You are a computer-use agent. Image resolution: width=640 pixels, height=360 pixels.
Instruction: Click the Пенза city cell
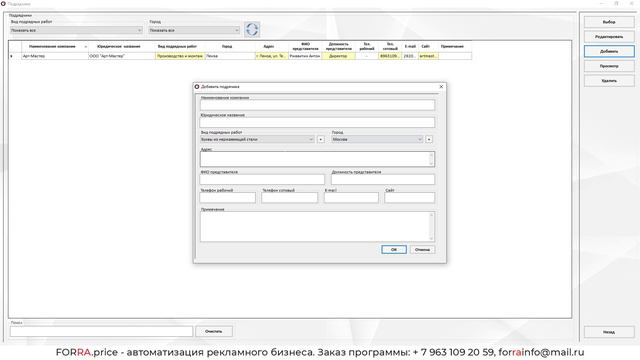click(x=230, y=56)
